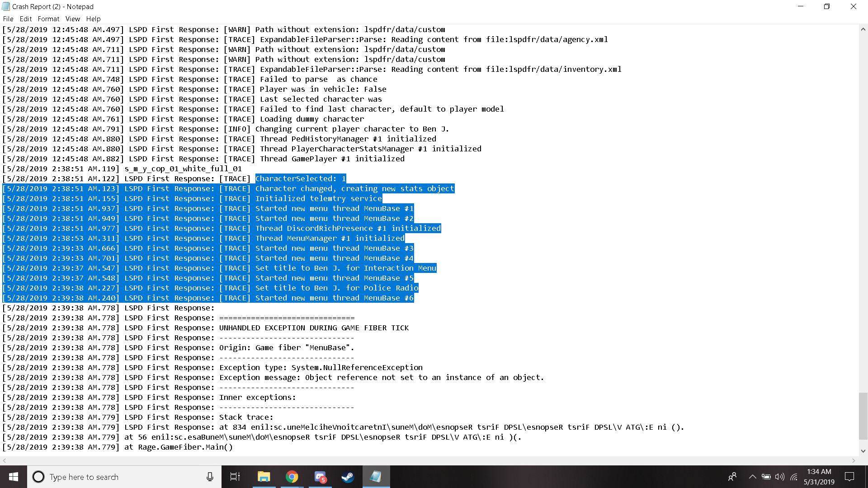The width and height of the screenshot is (868, 488).
Task: Click the Windows Start button
Action: (x=14, y=477)
